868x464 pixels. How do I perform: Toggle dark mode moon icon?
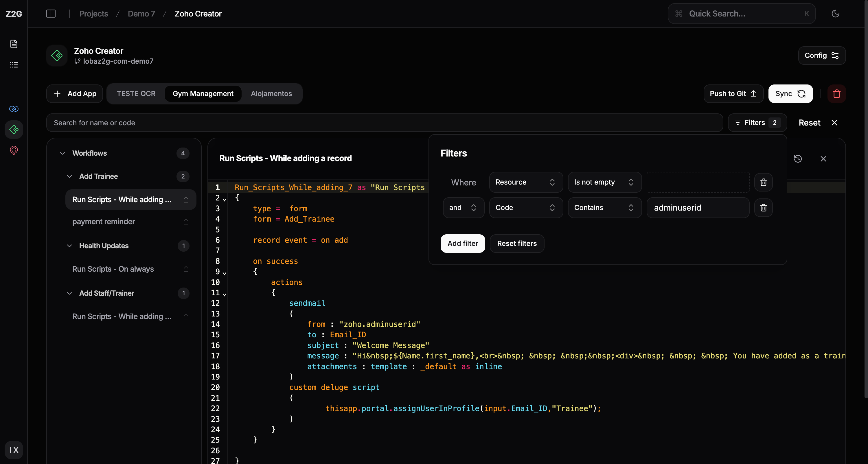(835, 14)
